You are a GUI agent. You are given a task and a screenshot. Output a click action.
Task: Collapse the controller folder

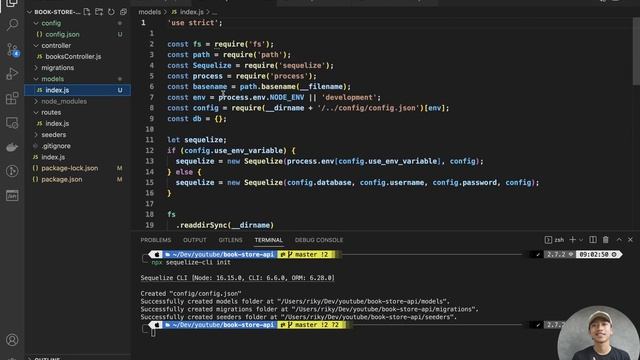(78, 45)
